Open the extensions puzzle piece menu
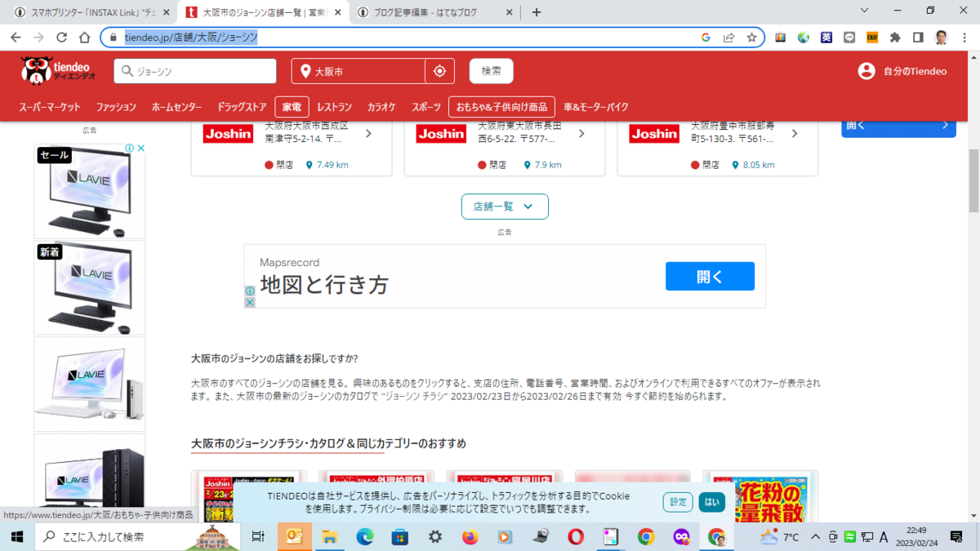 pos(895,38)
